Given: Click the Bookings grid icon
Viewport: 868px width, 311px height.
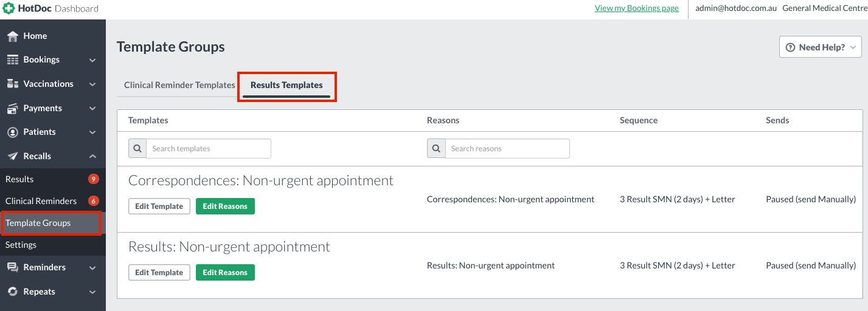Looking at the screenshot, I should pyautogui.click(x=12, y=60).
